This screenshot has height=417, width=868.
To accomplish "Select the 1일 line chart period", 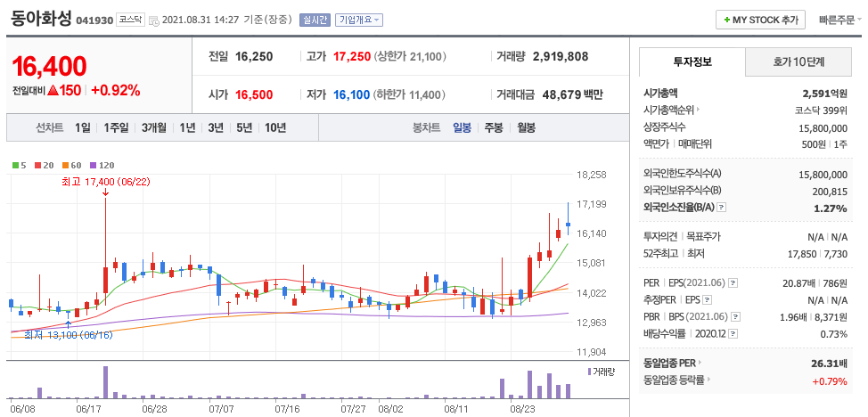I will click(83, 128).
